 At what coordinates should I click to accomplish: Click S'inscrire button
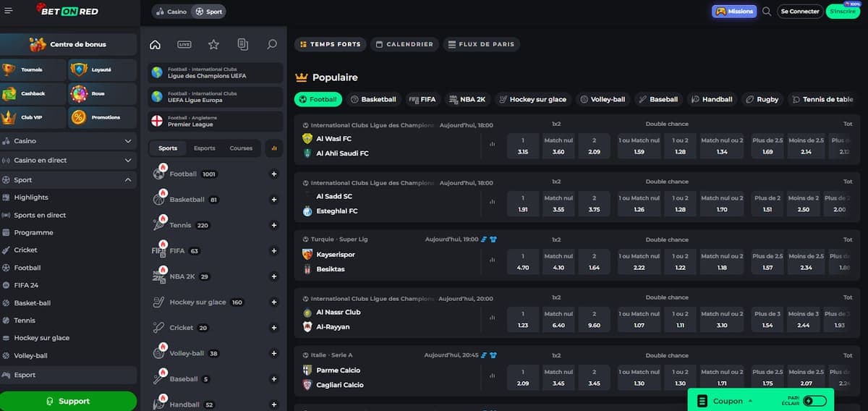pos(843,12)
